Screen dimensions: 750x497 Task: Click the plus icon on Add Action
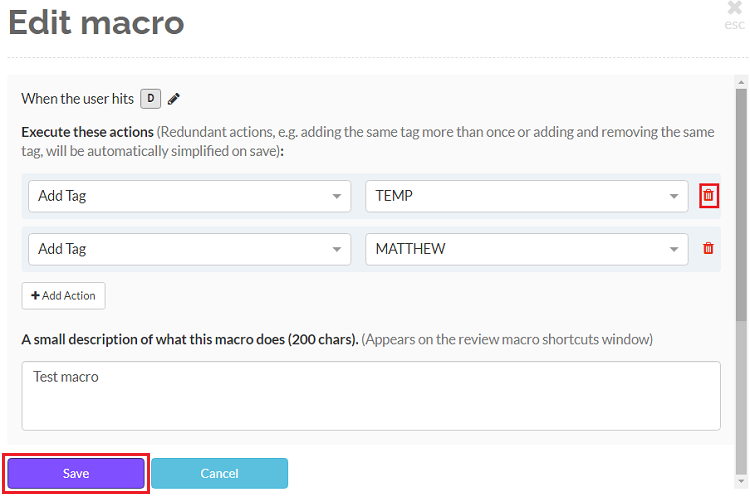[35, 296]
